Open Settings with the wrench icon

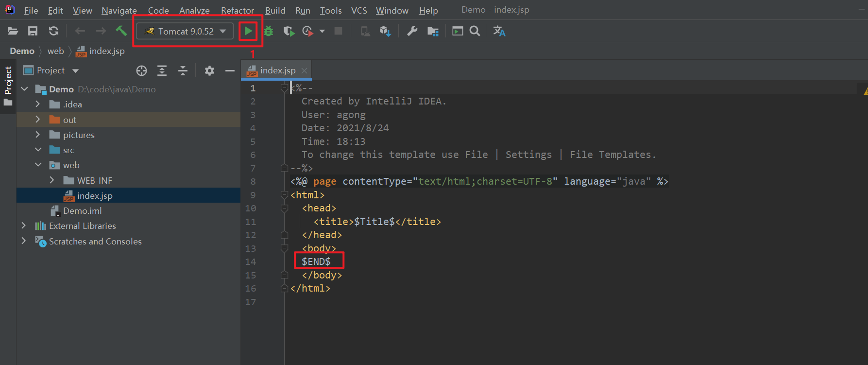point(412,31)
